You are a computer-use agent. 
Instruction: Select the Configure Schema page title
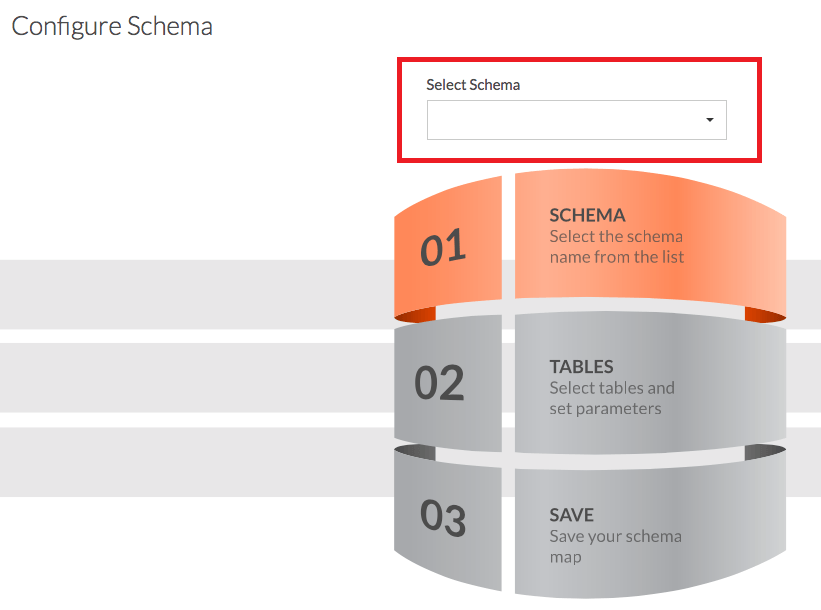pos(111,26)
